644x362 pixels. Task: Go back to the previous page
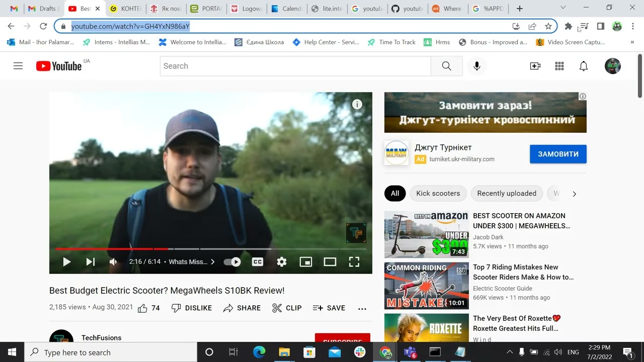pos(11,26)
